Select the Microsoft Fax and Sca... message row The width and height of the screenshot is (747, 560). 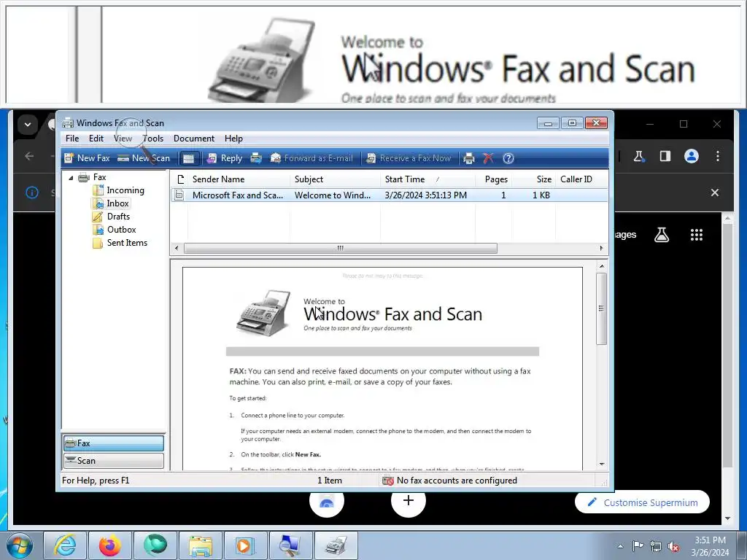390,195
